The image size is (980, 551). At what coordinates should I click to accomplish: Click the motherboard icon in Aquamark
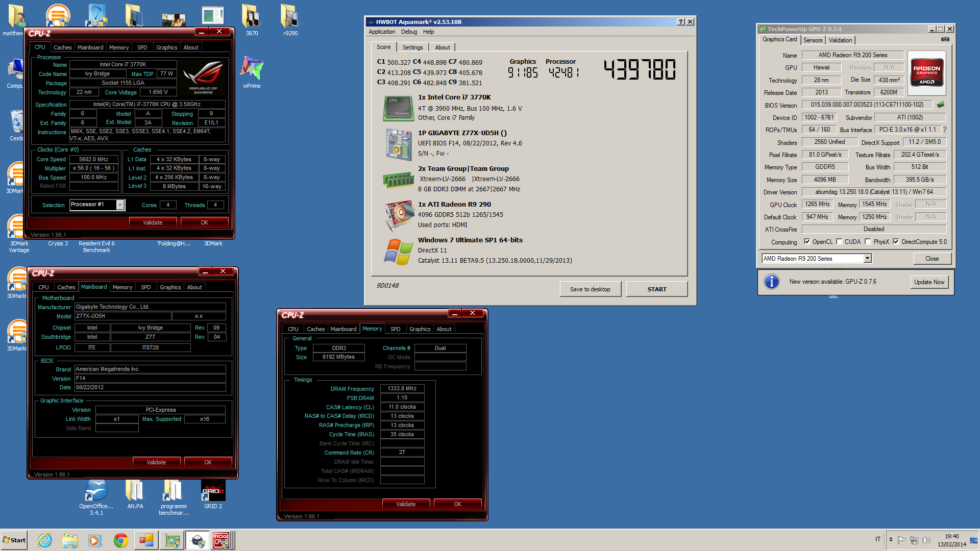tap(398, 144)
